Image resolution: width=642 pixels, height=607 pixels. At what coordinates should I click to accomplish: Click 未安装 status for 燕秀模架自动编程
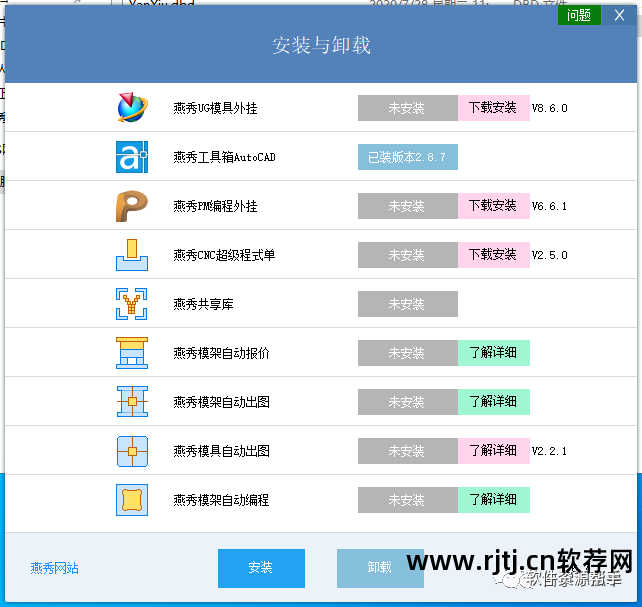(408, 500)
